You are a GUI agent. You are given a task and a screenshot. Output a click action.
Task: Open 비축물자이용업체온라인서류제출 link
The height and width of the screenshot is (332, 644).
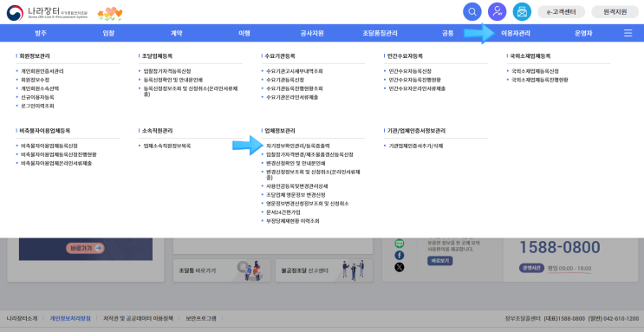tap(56, 163)
